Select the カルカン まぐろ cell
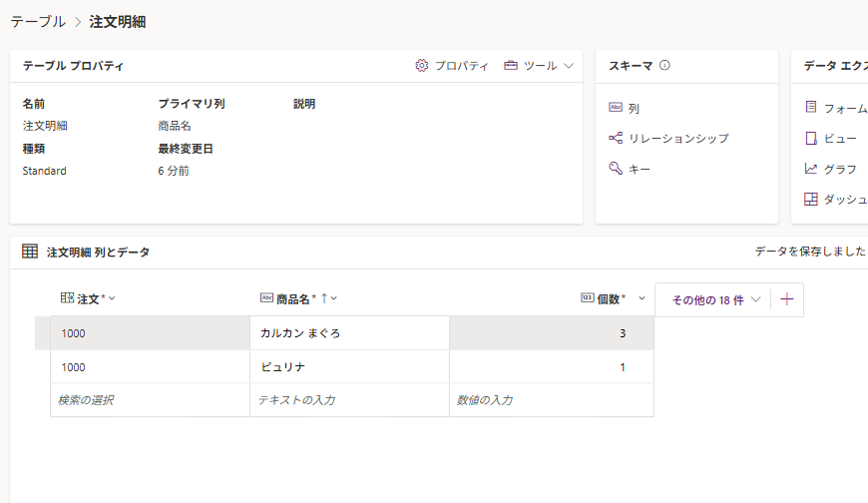 (x=349, y=333)
